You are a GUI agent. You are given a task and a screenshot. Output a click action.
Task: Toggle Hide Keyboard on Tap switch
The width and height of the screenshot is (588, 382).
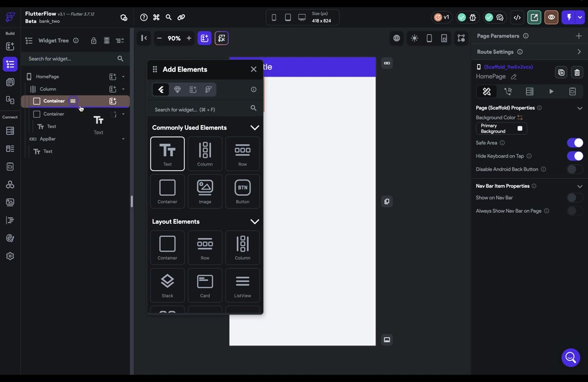pos(575,156)
